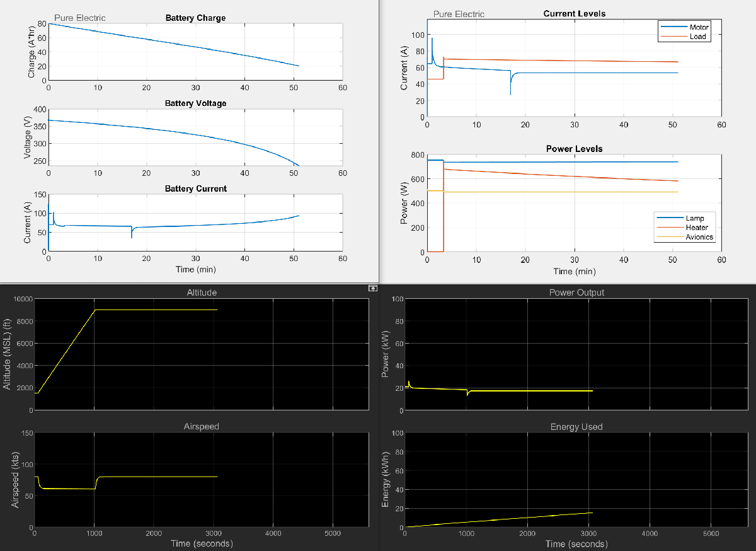
Task: Click the yellow Altitude trace on the dark scope
Action: (x=157, y=310)
